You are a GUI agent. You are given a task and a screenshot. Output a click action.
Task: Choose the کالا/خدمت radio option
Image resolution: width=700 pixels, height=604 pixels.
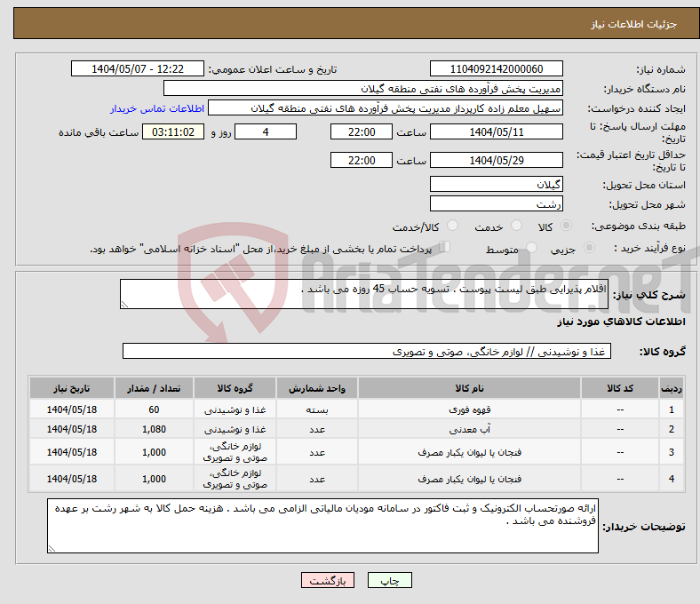point(452,226)
